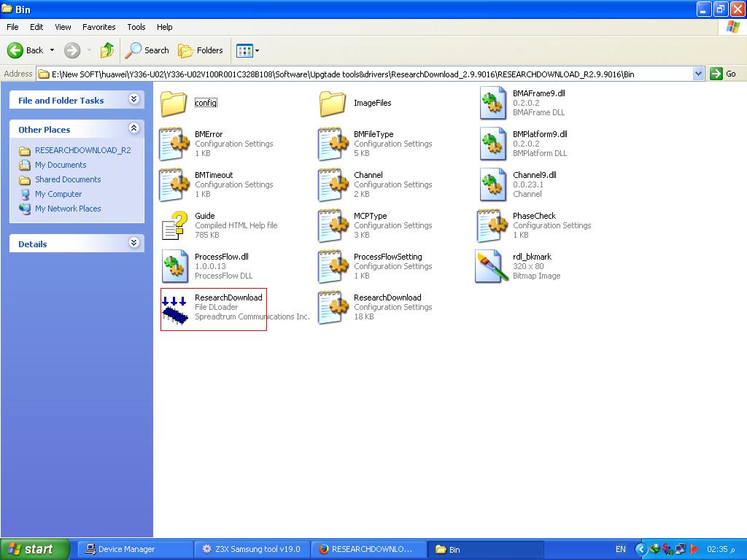Expand the address bar dropdown

(x=698, y=74)
